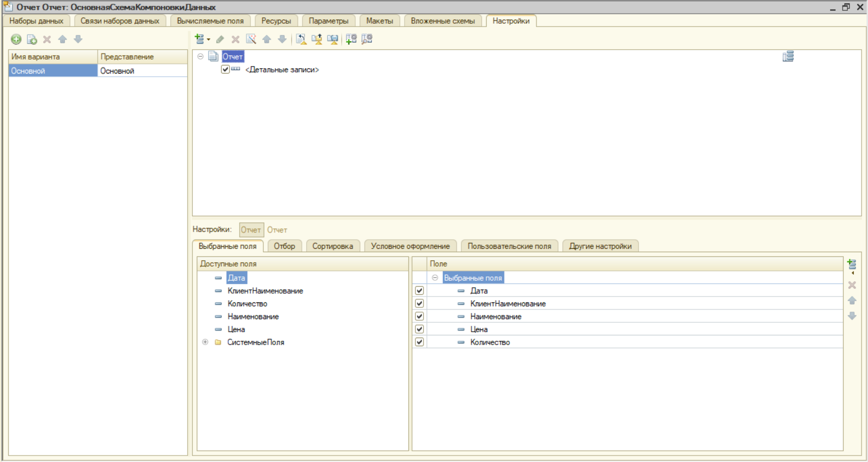Screen dimensions: 868x462
Task: Open the Другие настройки tab
Action: (600, 246)
